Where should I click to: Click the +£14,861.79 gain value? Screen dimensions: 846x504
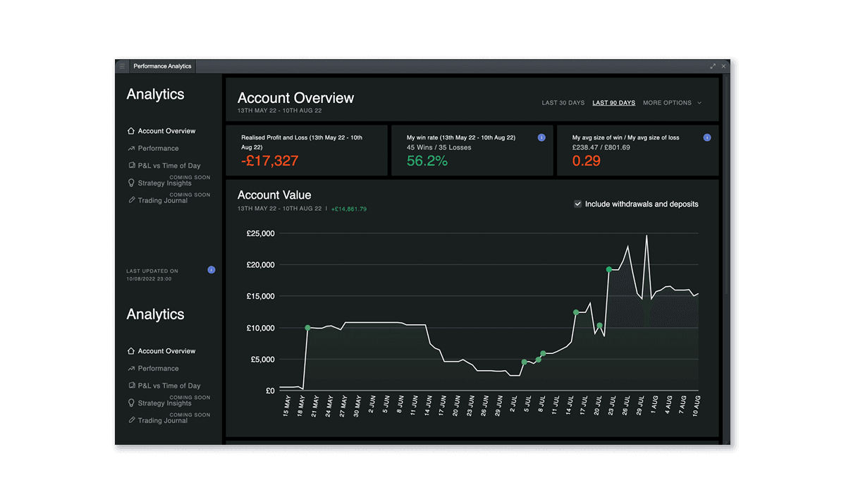pos(349,209)
